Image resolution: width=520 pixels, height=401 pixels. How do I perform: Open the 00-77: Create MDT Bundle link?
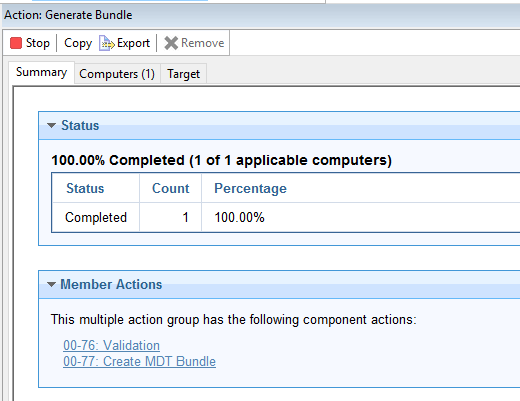click(139, 361)
